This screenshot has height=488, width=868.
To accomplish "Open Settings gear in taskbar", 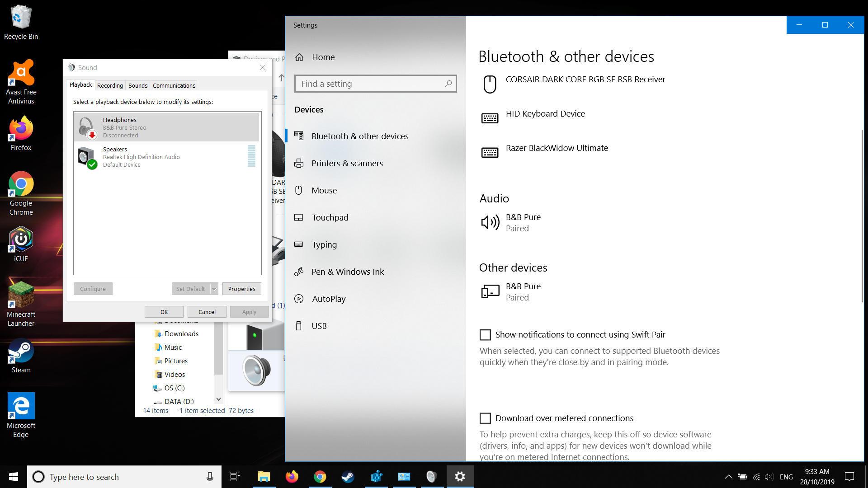I will click(x=460, y=476).
